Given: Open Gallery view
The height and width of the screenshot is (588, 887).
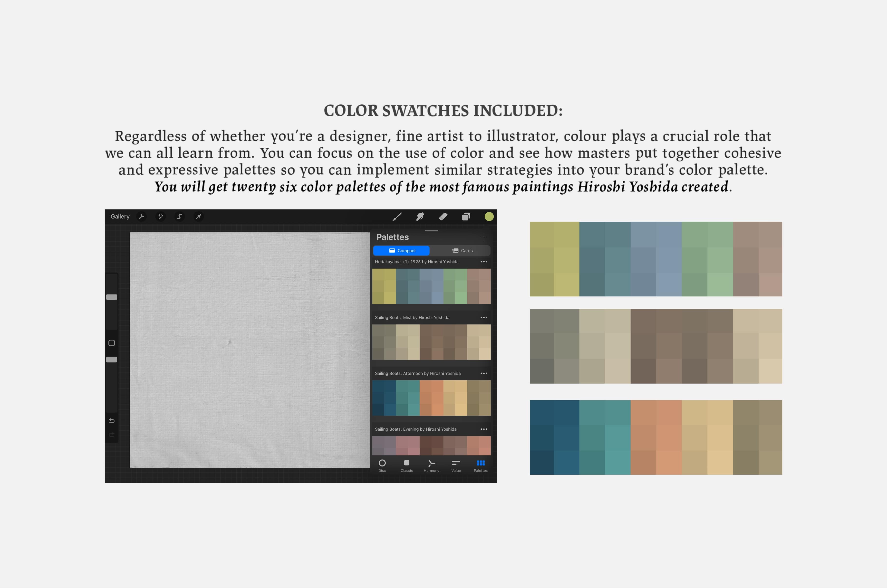Looking at the screenshot, I should (x=121, y=217).
